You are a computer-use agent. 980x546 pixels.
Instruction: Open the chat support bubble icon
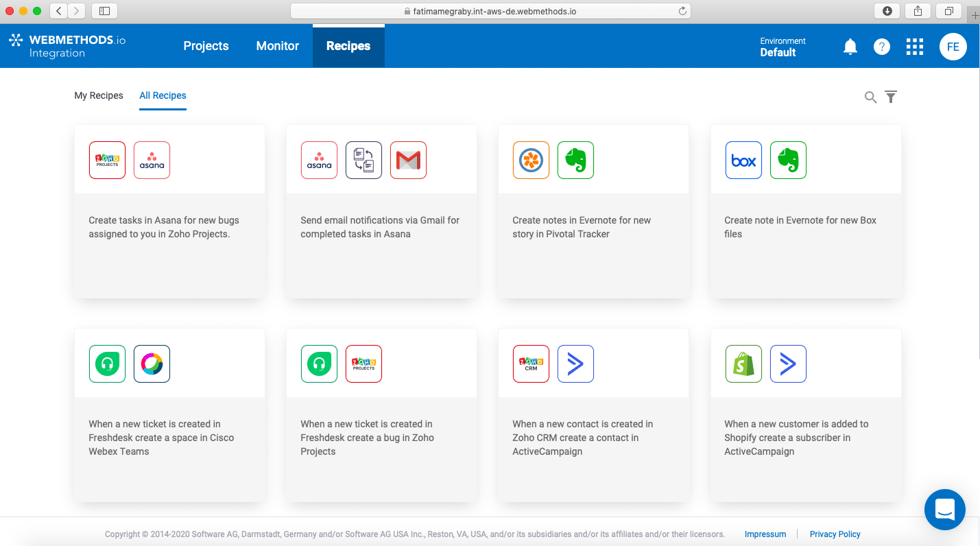(x=945, y=509)
